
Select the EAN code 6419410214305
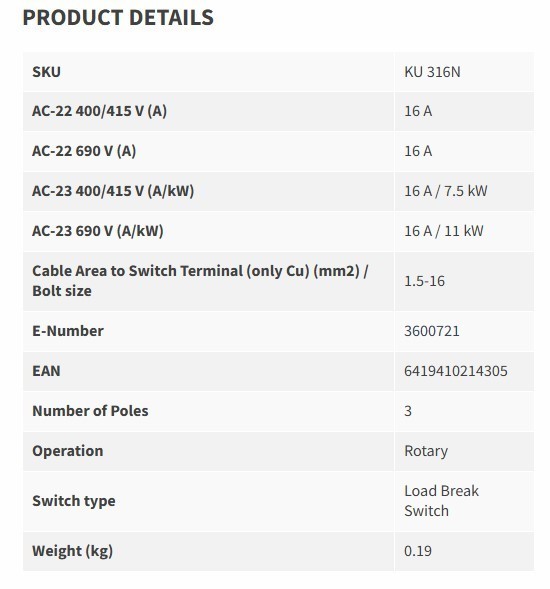point(456,371)
